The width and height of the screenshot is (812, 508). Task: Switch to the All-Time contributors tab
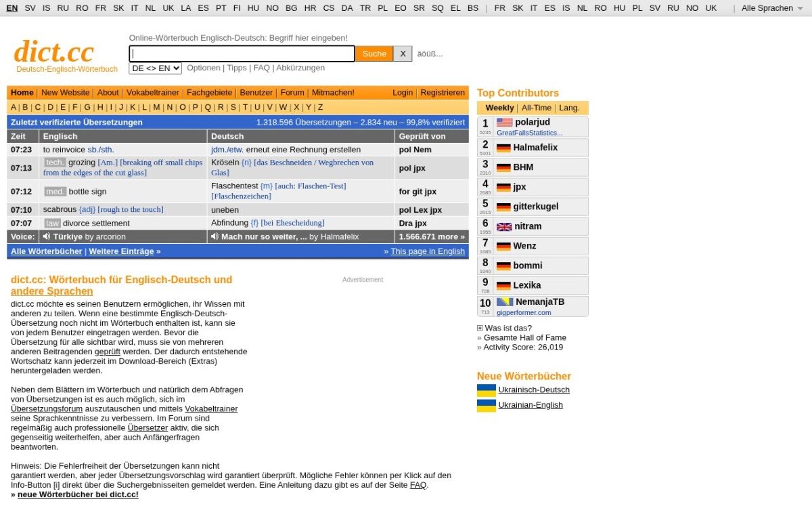point(537,108)
